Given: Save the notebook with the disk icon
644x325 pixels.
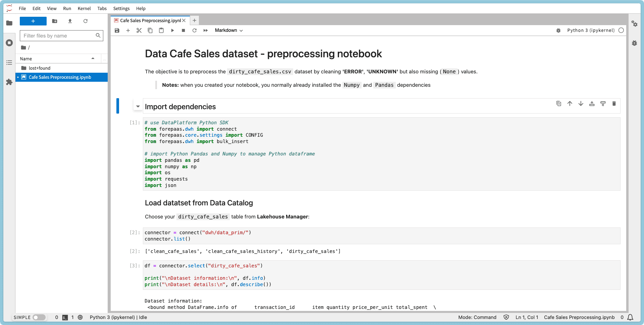Looking at the screenshot, I should [x=117, y=30].
